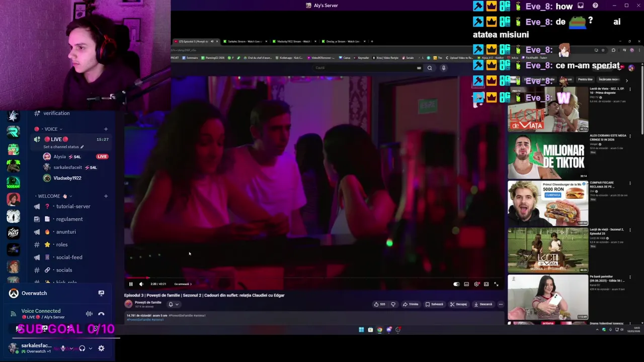Open notification bell dropdown for the channel

(x=173, y=304)
